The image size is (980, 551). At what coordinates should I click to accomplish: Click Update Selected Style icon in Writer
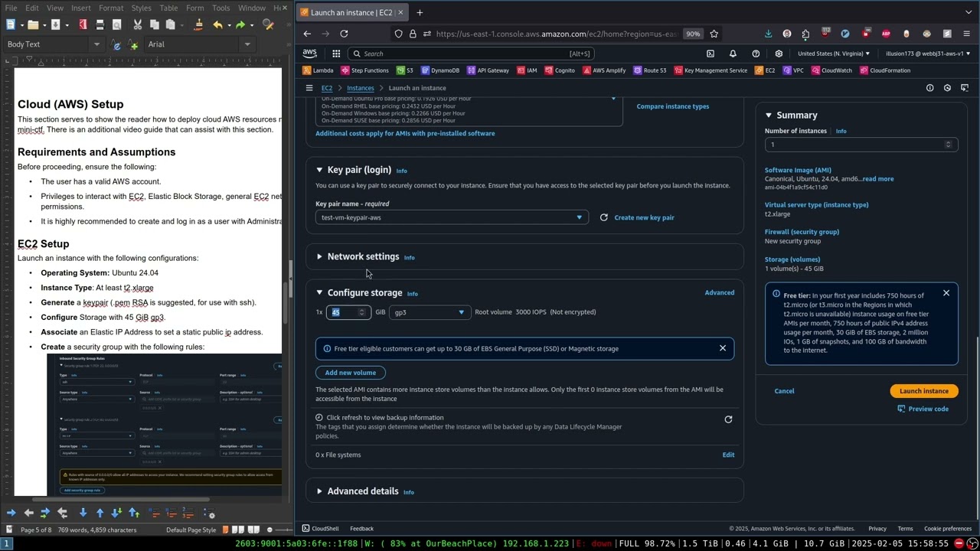pos(116,44)
